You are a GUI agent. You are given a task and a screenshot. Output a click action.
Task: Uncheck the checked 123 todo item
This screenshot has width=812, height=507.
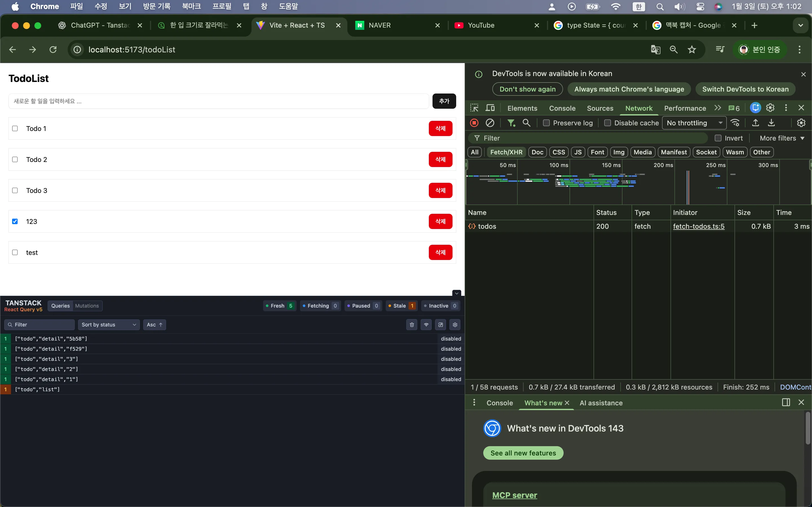point(15,221)
